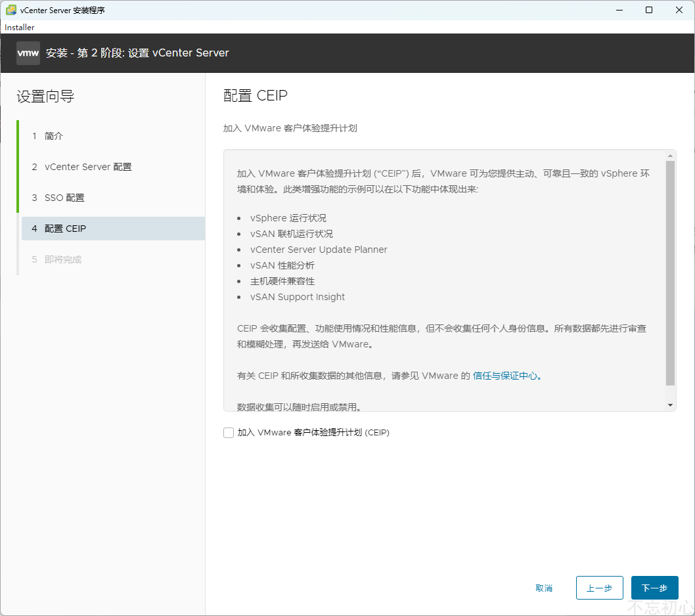Screen dimensions: 695x616
Task: Click the CEIP text scrollbar up arrow
Action: tap(670, 156)
